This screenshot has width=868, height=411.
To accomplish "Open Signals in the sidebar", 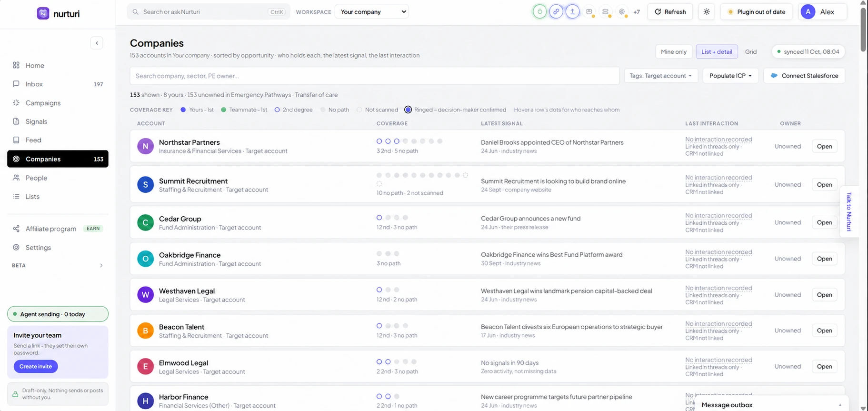I will pos(58,121).
